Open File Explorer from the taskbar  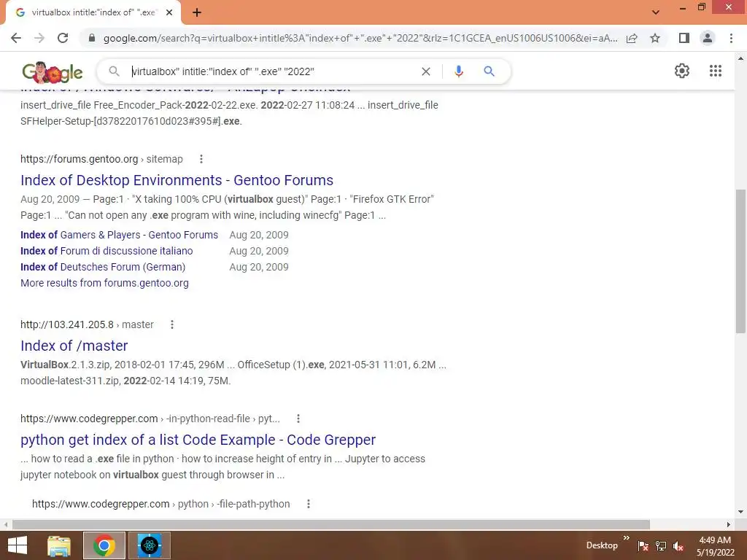click(59, 545)
